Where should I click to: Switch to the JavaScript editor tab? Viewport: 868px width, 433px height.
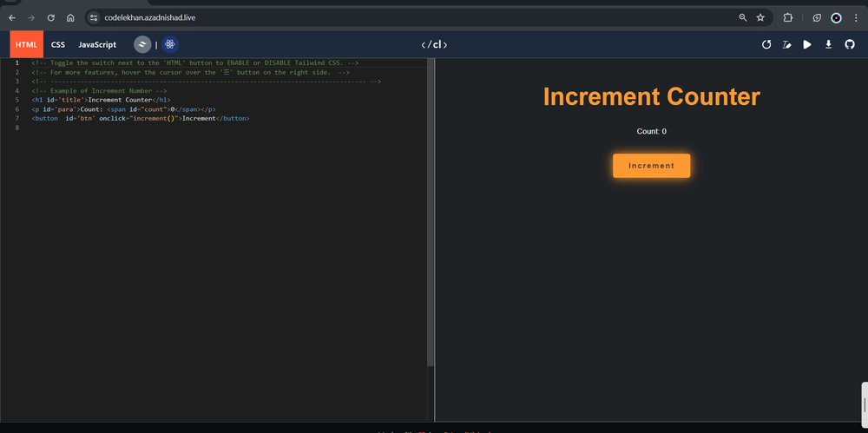[97, 44]
